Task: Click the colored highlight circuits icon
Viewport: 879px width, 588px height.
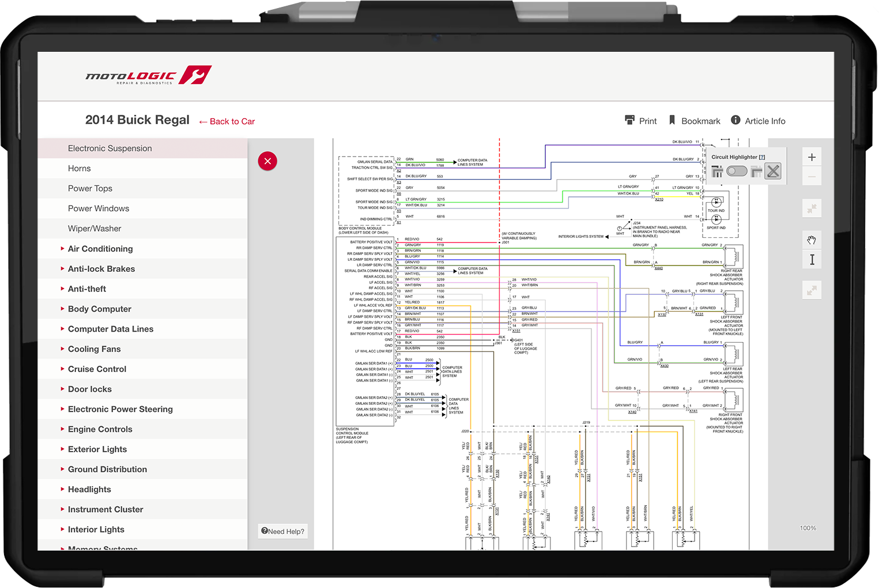Action: 717,171
